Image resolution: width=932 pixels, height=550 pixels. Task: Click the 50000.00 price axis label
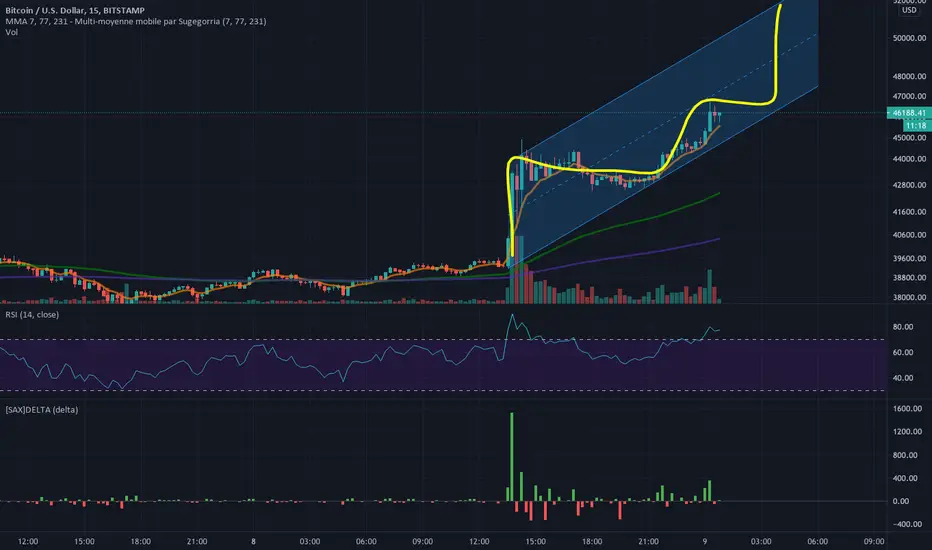tap(909, 38)
